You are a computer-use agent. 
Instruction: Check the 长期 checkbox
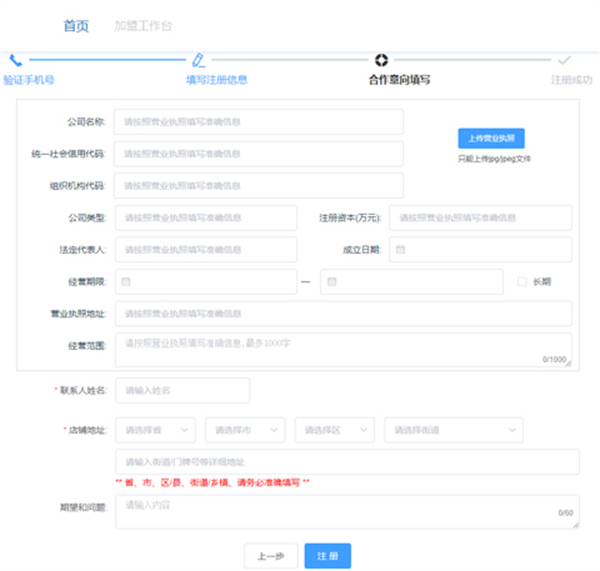point(522,282)
